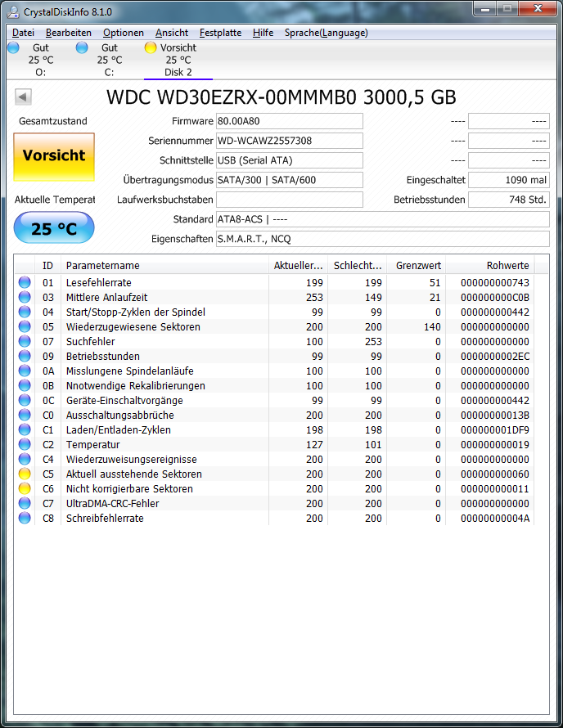This screenshot has height=728, width=563.
Task: Select raw value 000000000011 of row C6
Action: tap(495, 489)
